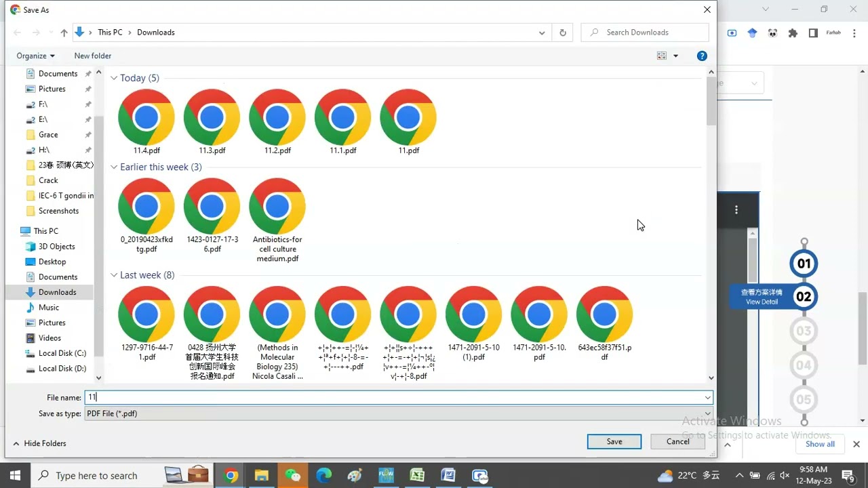The image size is (868, 488).
Task: Open the Crack folder
Action: (x=48, y=180)
